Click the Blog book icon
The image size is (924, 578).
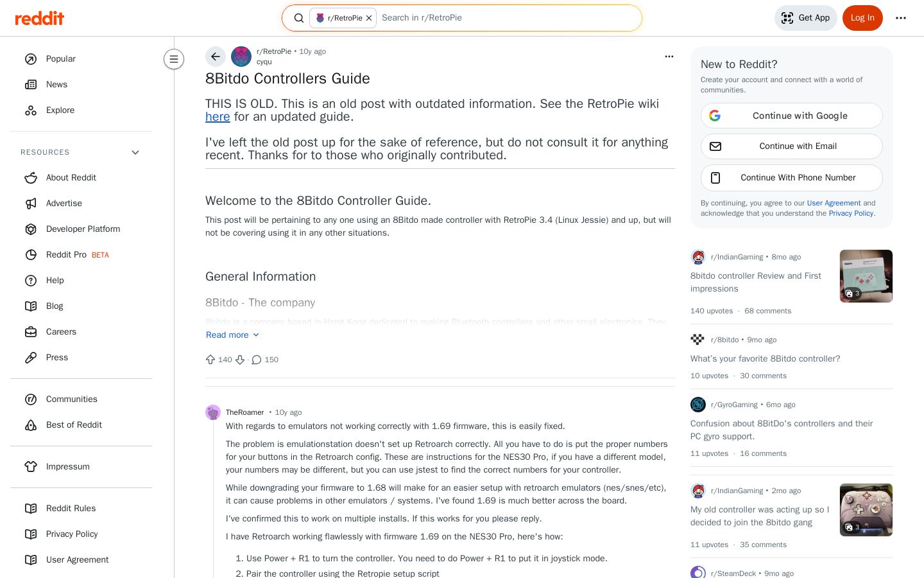click(x=31, y=306)
